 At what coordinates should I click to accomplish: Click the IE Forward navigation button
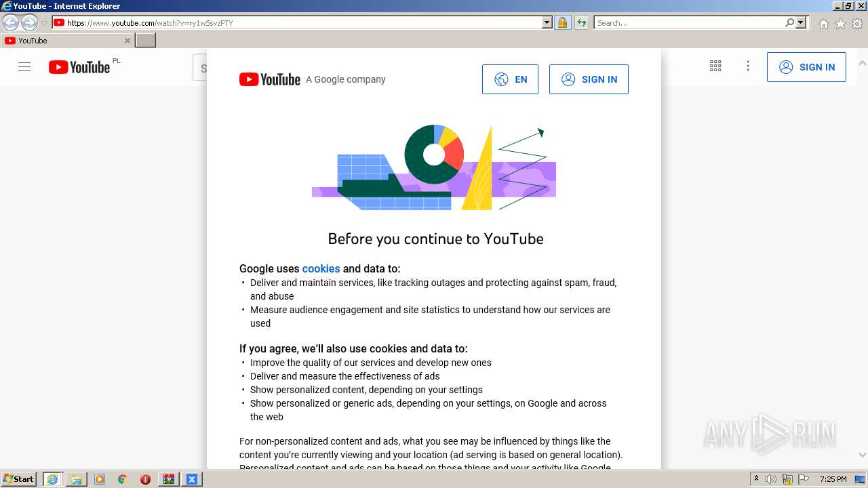point(29,23)
